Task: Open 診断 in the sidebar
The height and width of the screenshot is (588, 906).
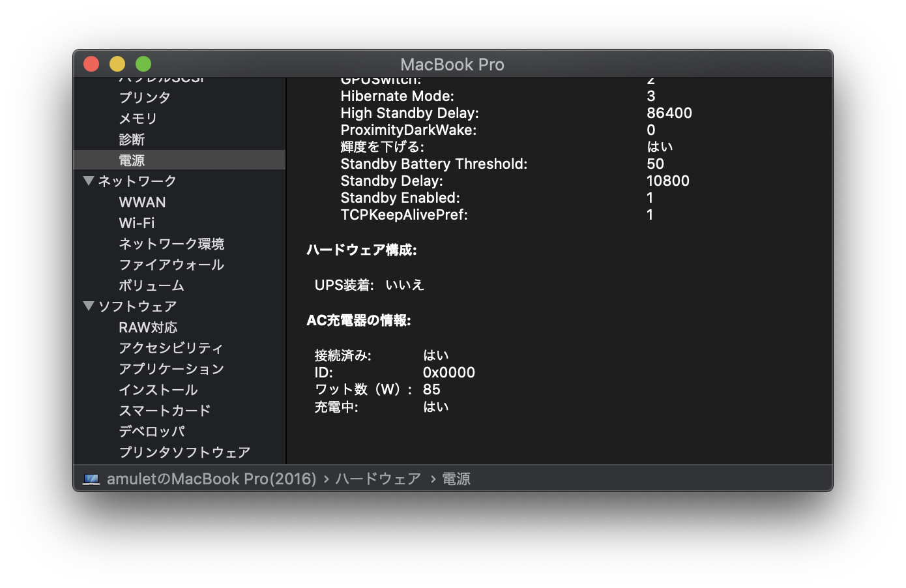Action: click(132, 140)
